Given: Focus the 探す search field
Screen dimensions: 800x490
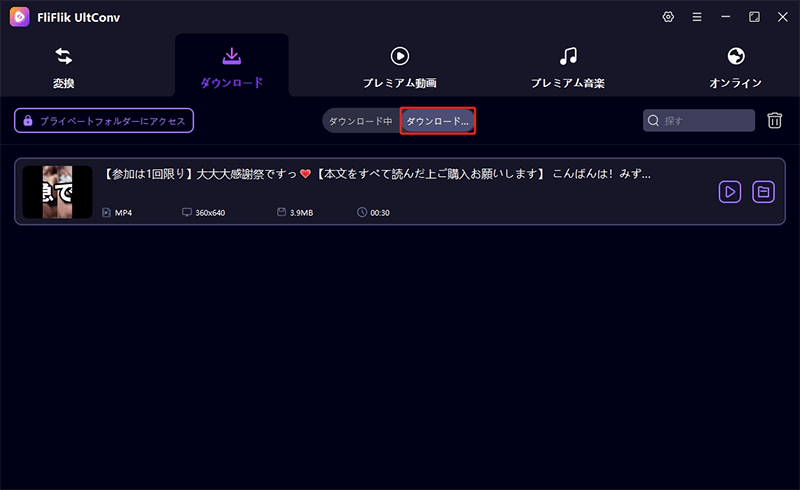Looking at the screenshot, I should point(705,121).
